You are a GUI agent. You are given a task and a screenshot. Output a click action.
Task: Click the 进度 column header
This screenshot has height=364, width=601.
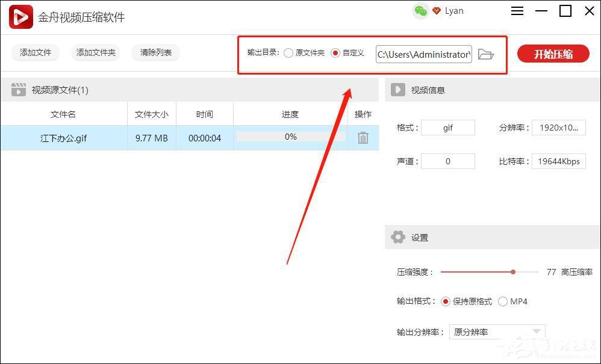pos(290,114)
